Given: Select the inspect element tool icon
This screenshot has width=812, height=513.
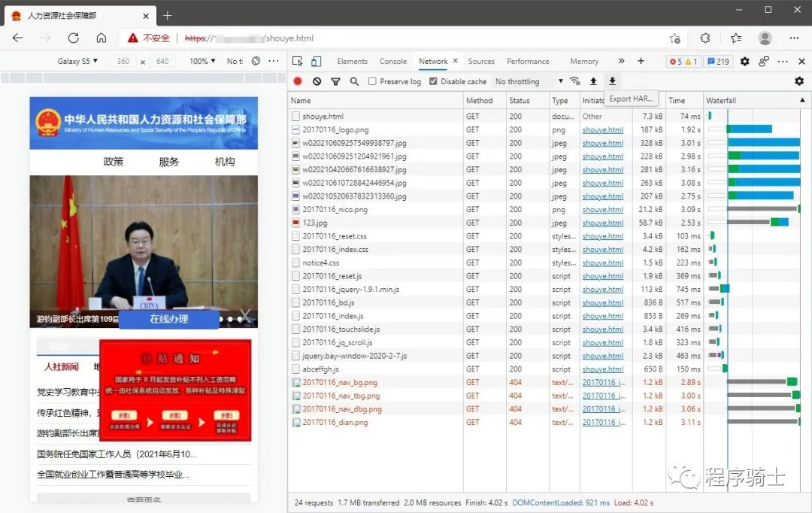Looking at the screenshot, I should [x=298, y=61].
